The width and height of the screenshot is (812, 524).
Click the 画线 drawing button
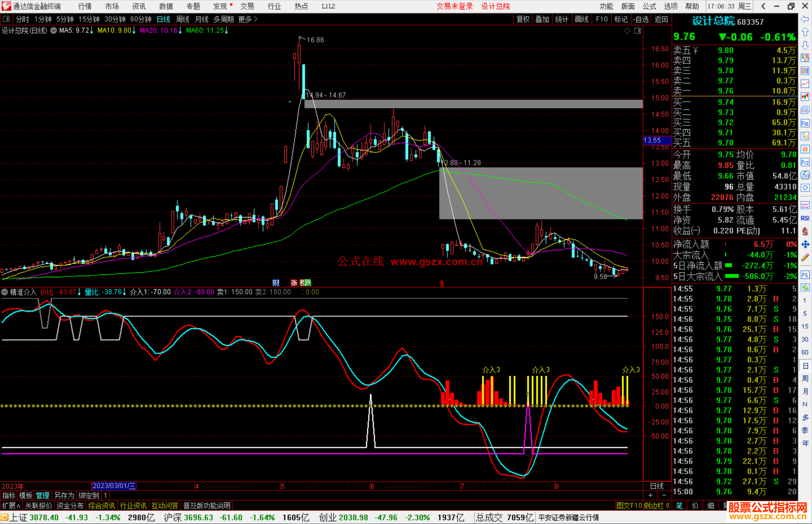click(x=581, y=19)
